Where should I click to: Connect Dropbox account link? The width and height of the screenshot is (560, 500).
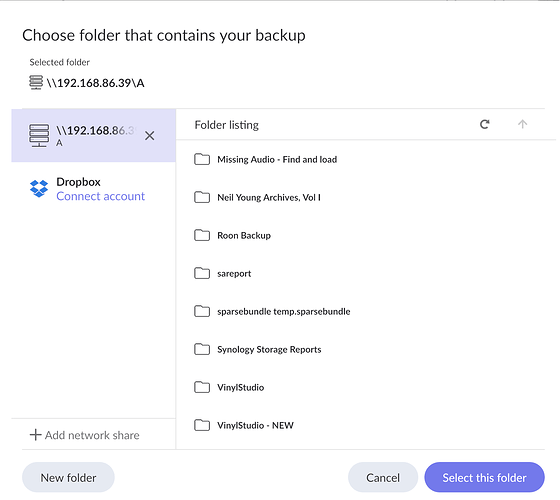[100, 196]
